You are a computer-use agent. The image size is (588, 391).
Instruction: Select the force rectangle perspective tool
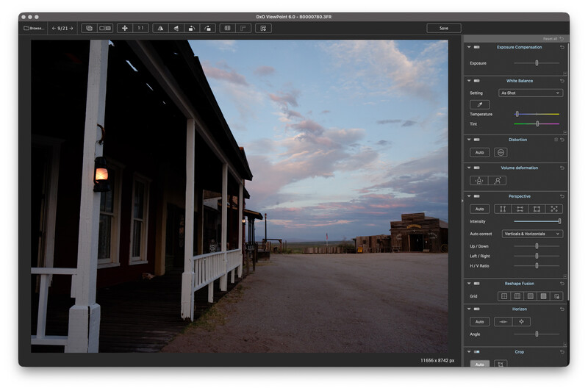[x=537, y=209]
